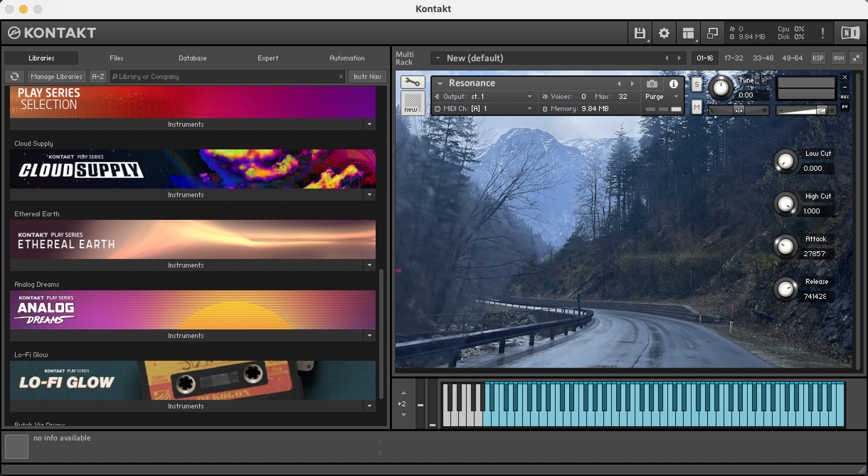Click the Low Cut knob
This screenshot has height=476, width=868.
point(785,162)
